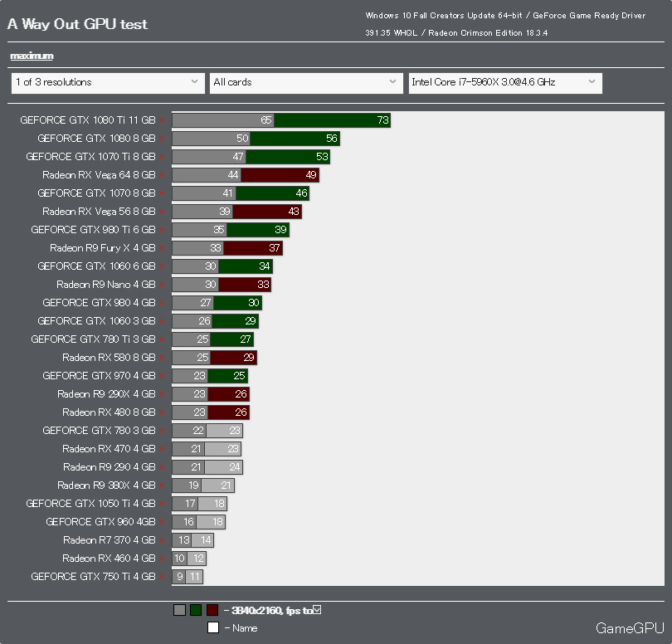Select the 'maximum' quality tab
672x644 pixels.
32,56
